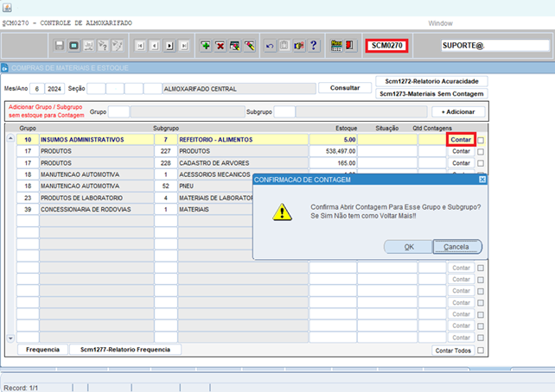
Task: Click the Almoxarifado Central description field
Action: pos(239,89)
